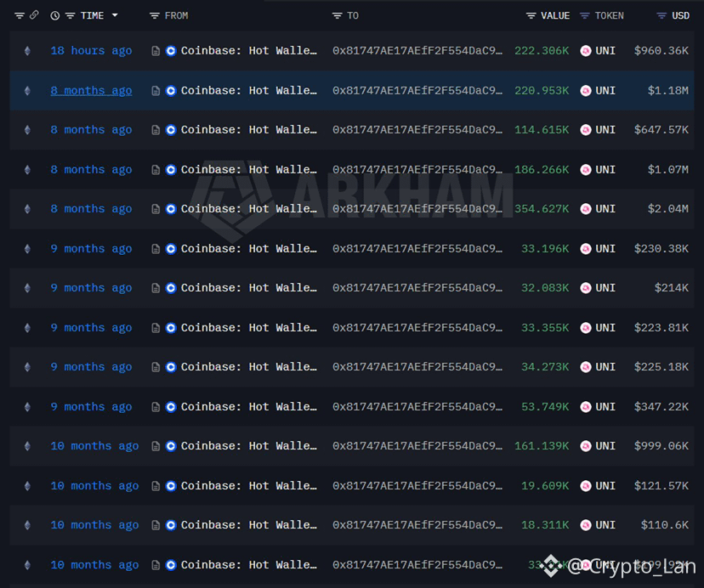The height and width of the screenshot is (588, 704).
Task: Click the contract document icon in the 222.306K row
Action: point(156,51)
